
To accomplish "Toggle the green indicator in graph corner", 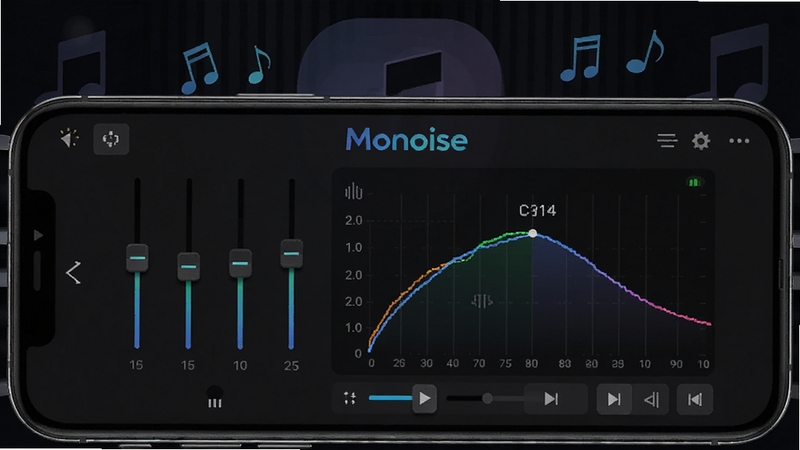I will tap(694, 182).
